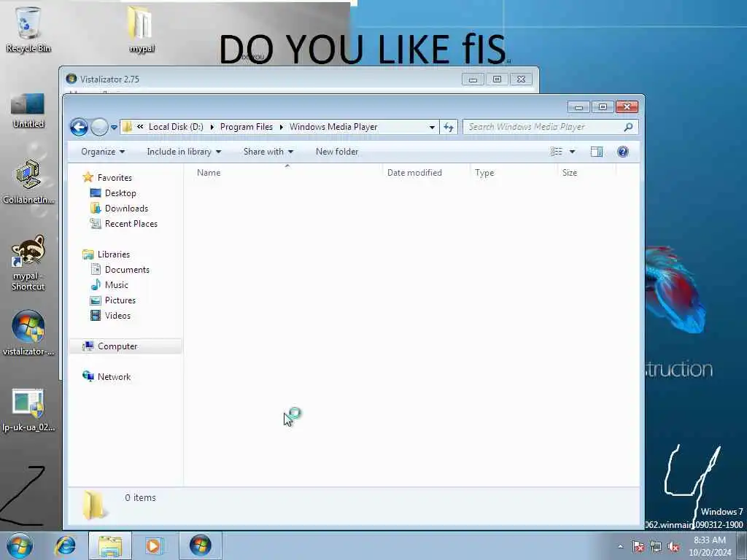Launch Windows Media Player from taskbar
This screenshot has height=560, width=747.
153,545
